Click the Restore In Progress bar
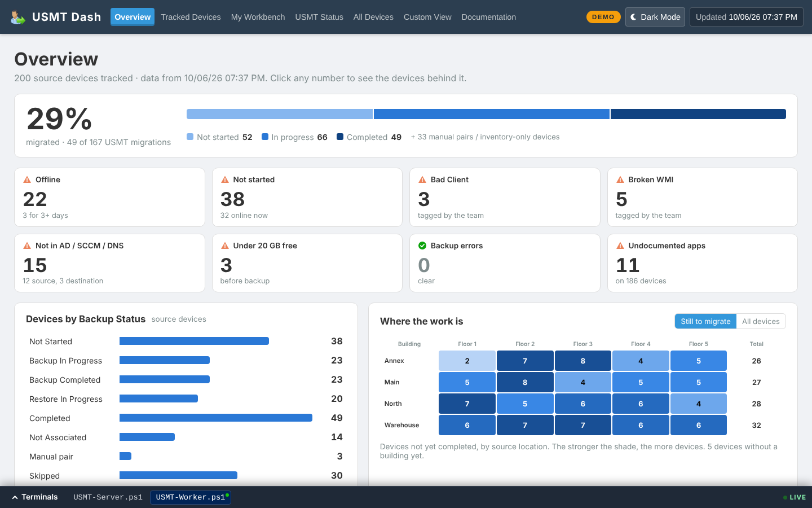The image size is (812, 508). pos(158,398)
